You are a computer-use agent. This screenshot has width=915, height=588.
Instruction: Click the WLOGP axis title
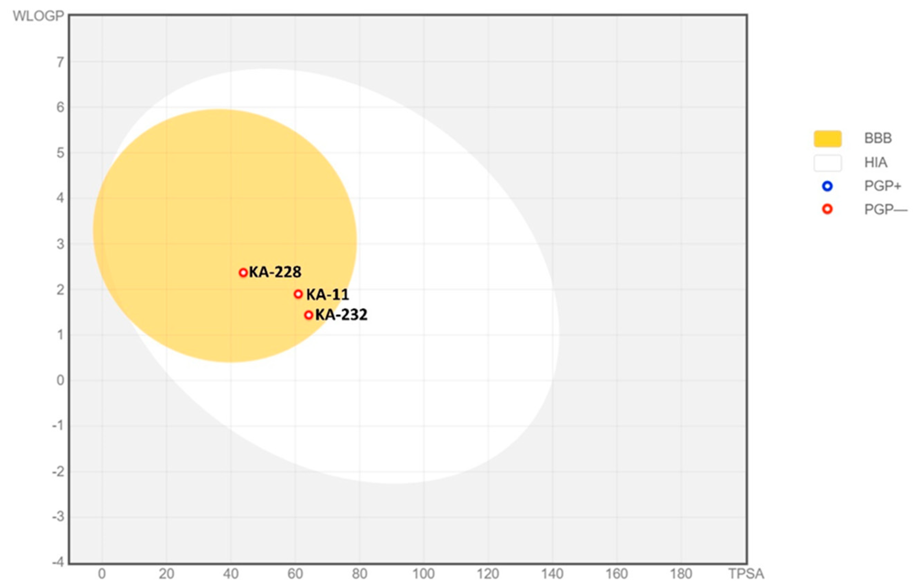click(x=38, y=16)
